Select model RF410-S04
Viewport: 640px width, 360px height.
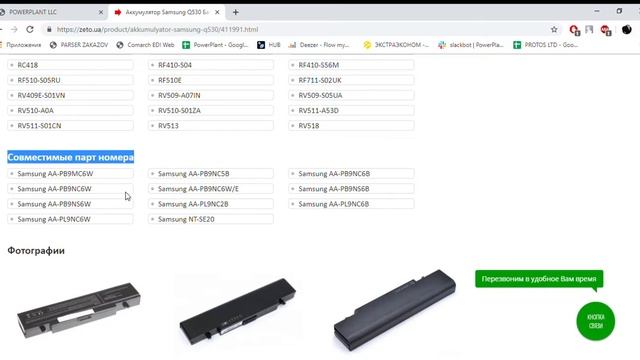(x=211, y=65)
